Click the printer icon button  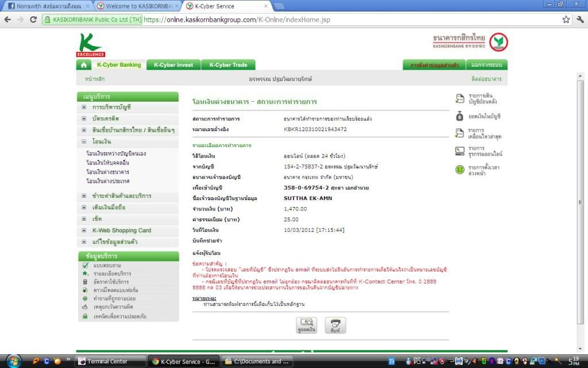tap(335, 325)
